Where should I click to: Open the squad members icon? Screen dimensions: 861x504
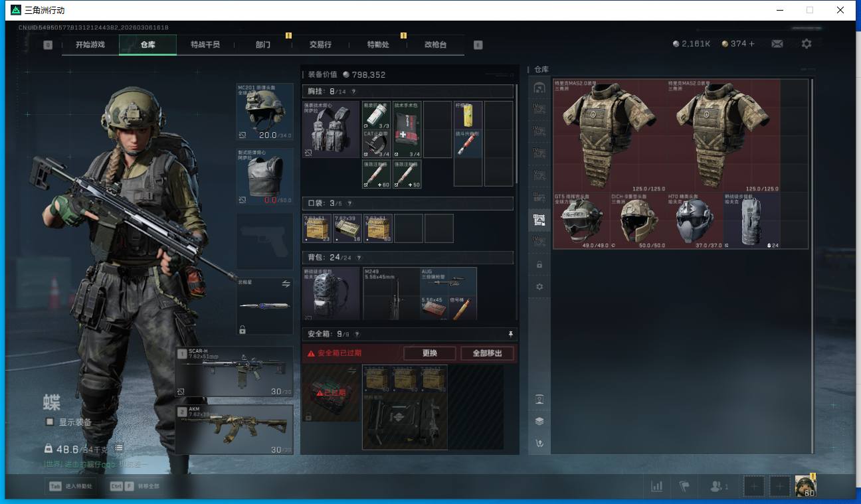(x=719, y=487)
